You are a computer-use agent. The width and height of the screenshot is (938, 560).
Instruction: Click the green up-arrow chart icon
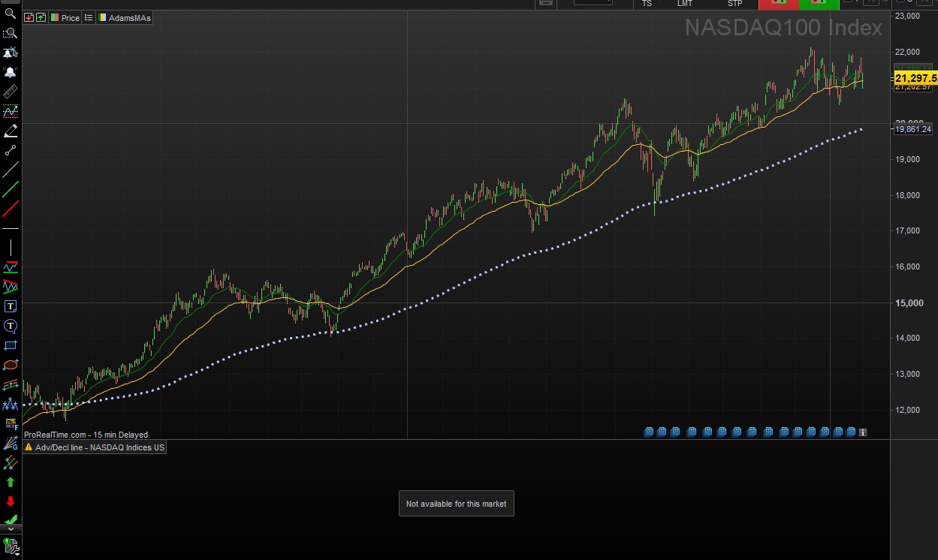(x=41, y=17)
